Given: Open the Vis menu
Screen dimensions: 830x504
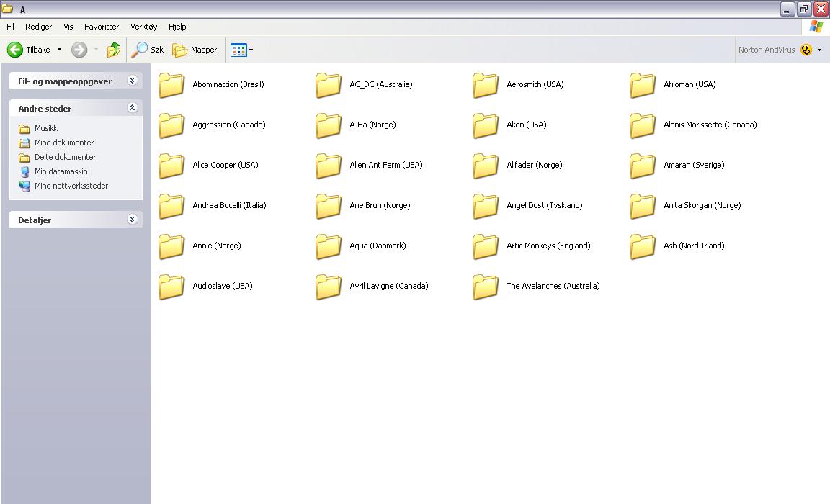Looking at the screenshot, I should click(x=68, y=27).
